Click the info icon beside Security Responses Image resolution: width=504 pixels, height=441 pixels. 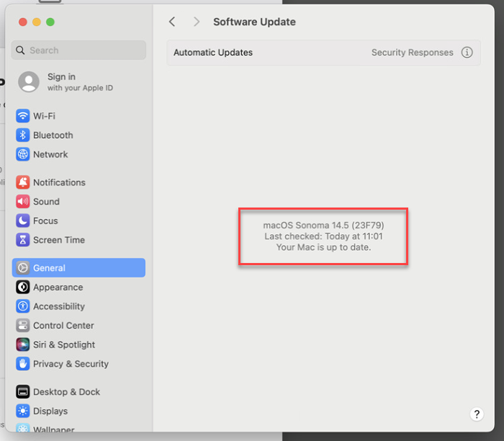point(467,52)
